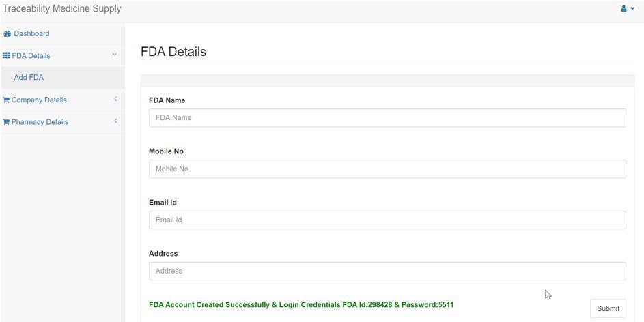Click the Dashboard gauge icon

click(x=7, y=34)
